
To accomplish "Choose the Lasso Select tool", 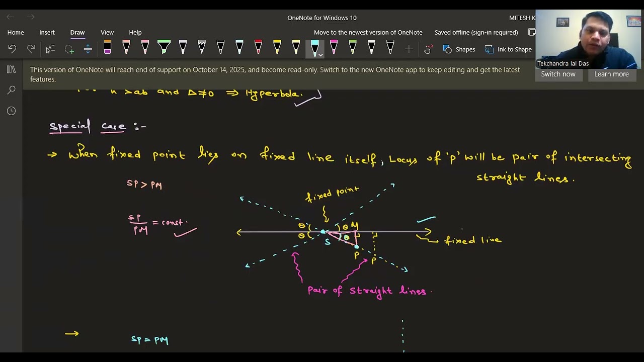I will [69, 49].
